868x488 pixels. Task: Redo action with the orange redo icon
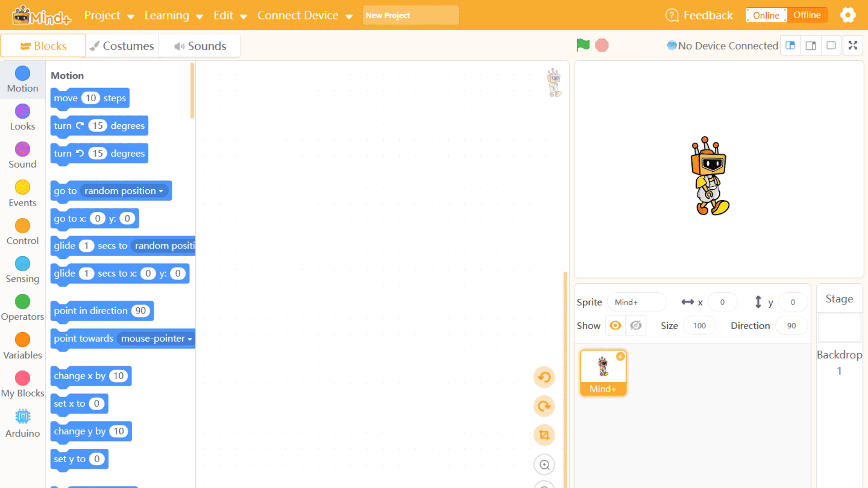pyautogui.click(x=544, y=406)
